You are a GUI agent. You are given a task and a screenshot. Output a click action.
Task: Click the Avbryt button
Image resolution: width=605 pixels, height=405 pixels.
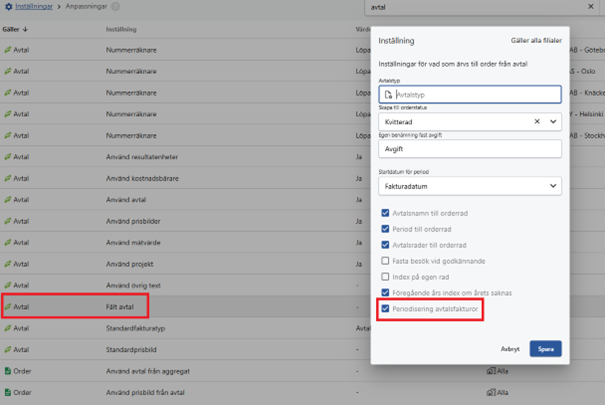(x=510, y=349)
